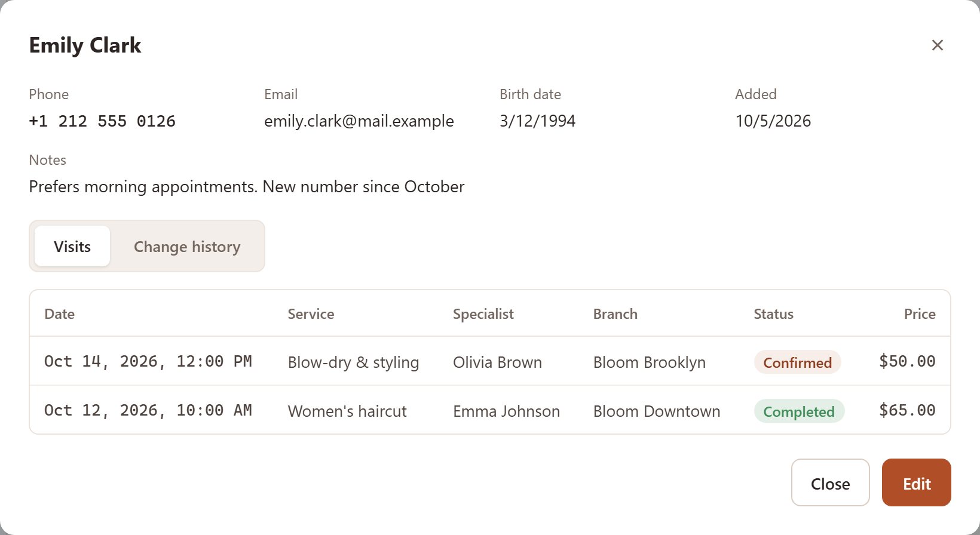Click the Emily Clark heading
This screenshot has height=535, width=980.
point(85,45)
